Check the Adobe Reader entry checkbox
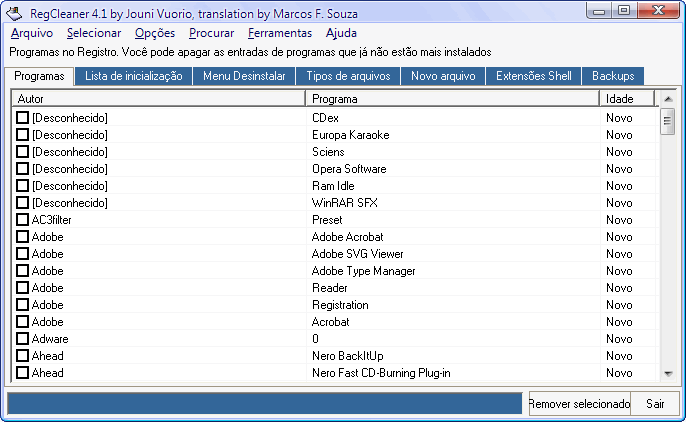This screenshot has width=686, height=422. (22, 288)
